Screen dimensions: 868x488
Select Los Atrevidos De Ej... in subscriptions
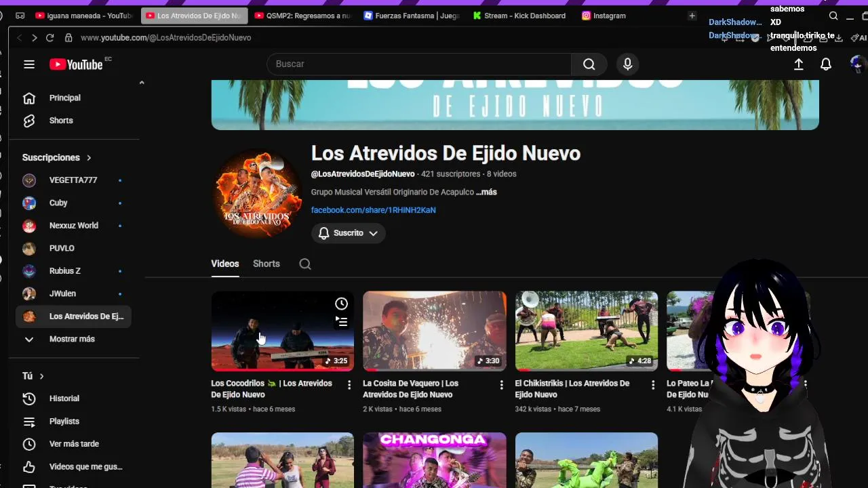tap(73, 317)
